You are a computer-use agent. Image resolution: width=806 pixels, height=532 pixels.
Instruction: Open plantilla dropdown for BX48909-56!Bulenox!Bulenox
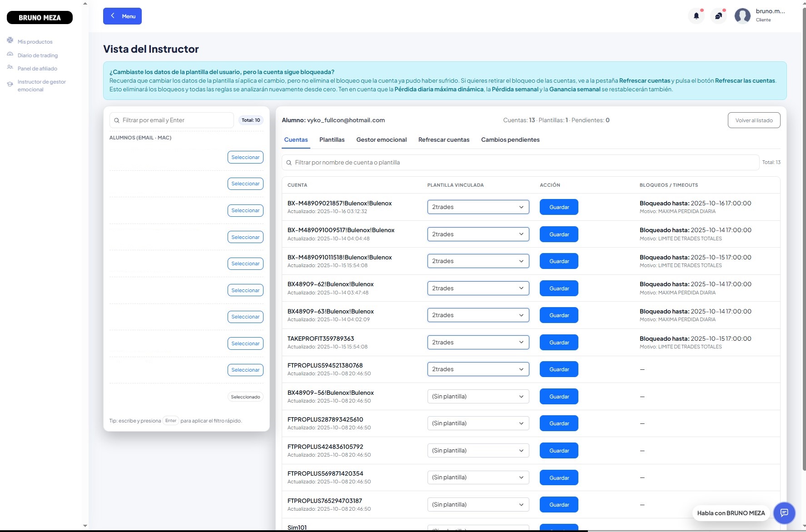click(478, 397)
